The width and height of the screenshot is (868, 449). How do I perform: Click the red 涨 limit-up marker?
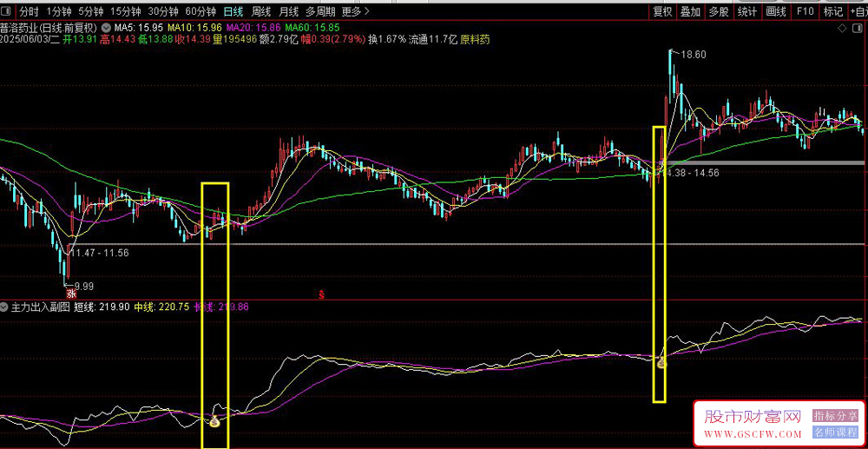coord(71,293)
